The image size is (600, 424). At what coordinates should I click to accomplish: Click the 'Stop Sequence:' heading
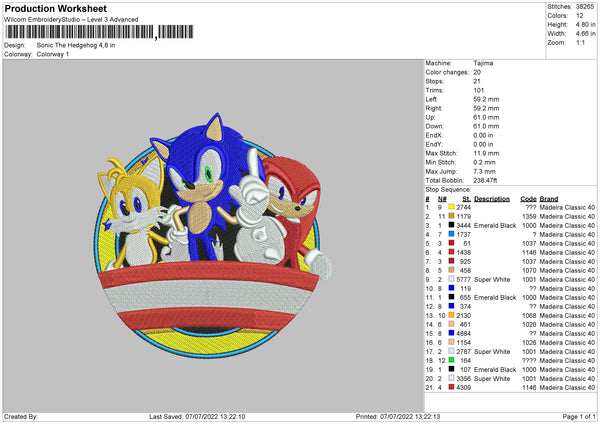tap(448, 189)
